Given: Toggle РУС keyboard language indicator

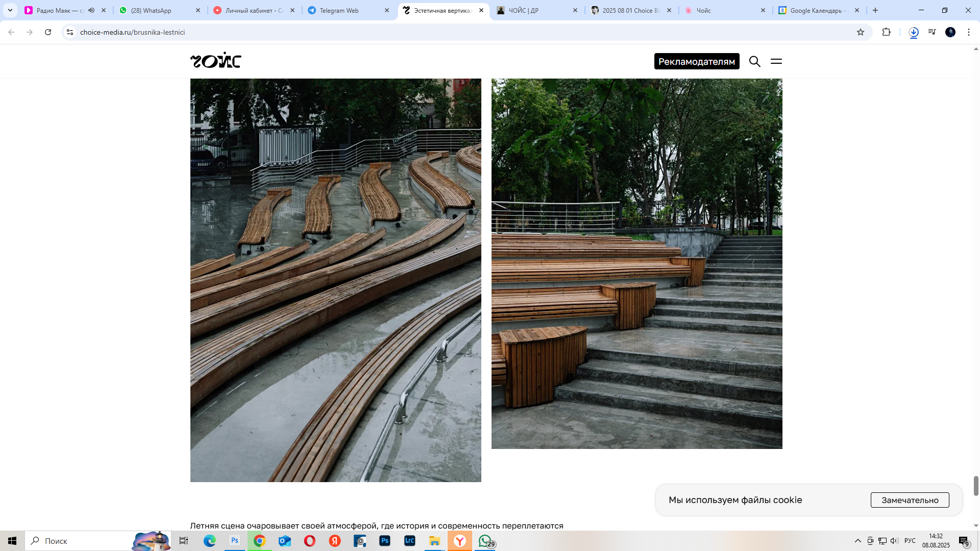Looking at the screenshot, I should point(910,541).
